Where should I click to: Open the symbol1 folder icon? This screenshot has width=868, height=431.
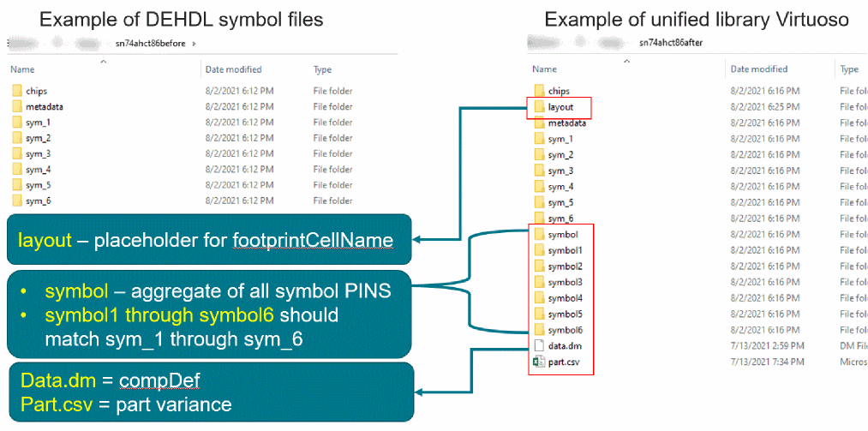tap(539, 251)
